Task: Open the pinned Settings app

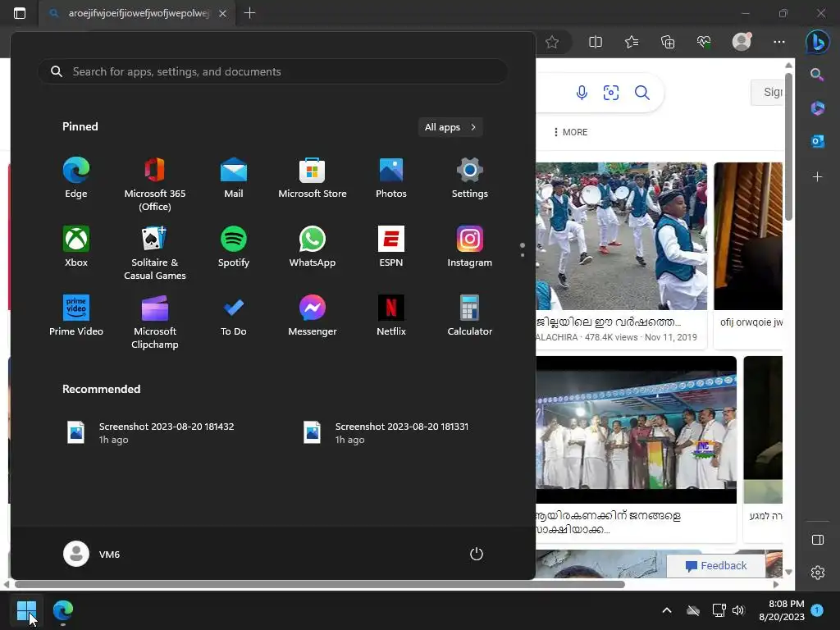Action: pos(470,178)
